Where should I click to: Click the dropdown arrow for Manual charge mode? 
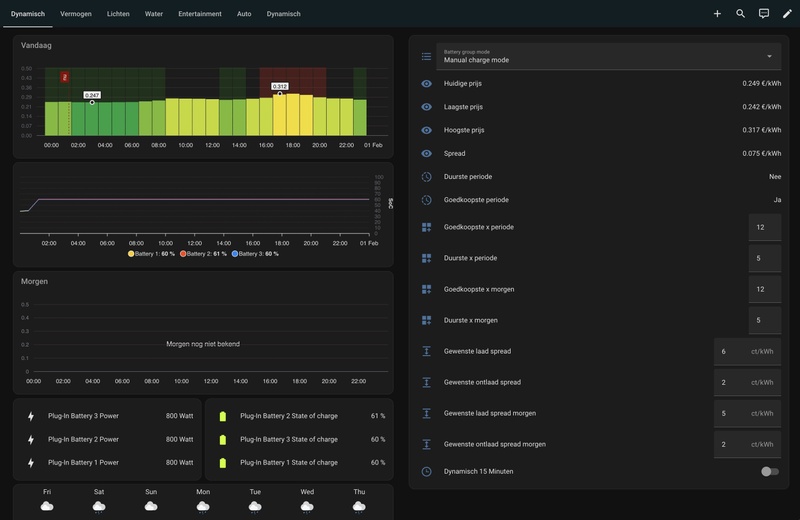769,57
